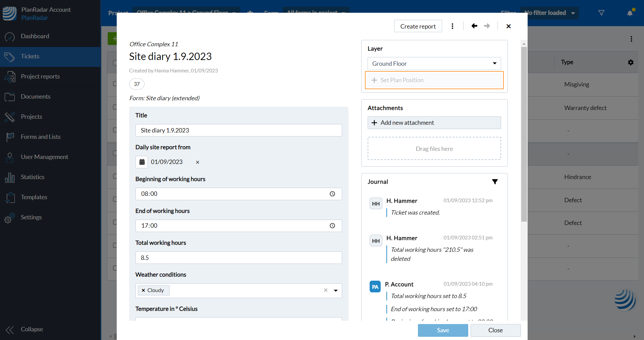This screenshot has width=644, height=340.
Task: Navigate to Project reports in sidebar
Action: [x=40, y=76]
